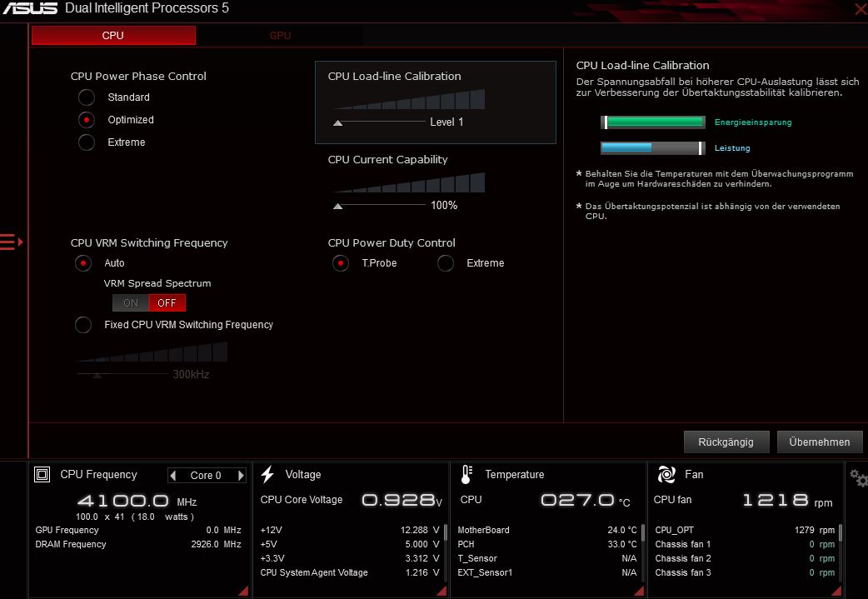Expand the Temperature panel corner
The width and height of the screenshot is (868, 599).
[x=639, y=591]
